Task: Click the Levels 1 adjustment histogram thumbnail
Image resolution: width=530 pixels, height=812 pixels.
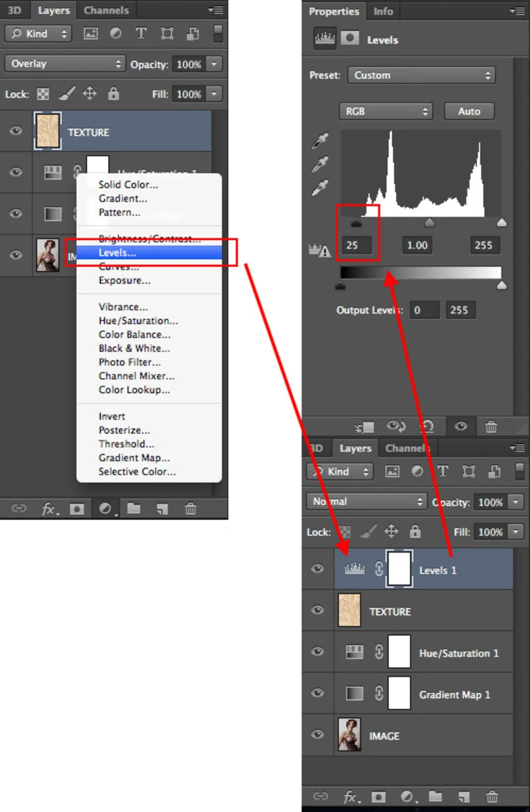Action: (354, 569)
